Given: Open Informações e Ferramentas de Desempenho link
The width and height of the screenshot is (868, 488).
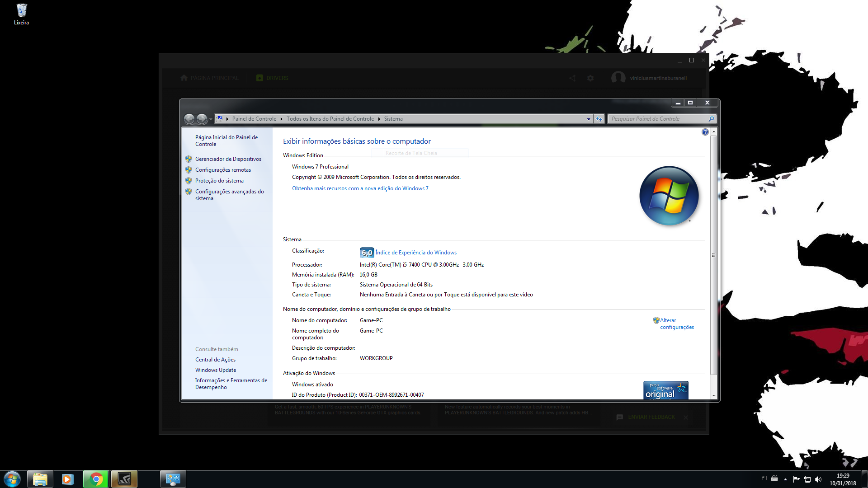Looking at the screenshot, I should click(x=231, y=384).
